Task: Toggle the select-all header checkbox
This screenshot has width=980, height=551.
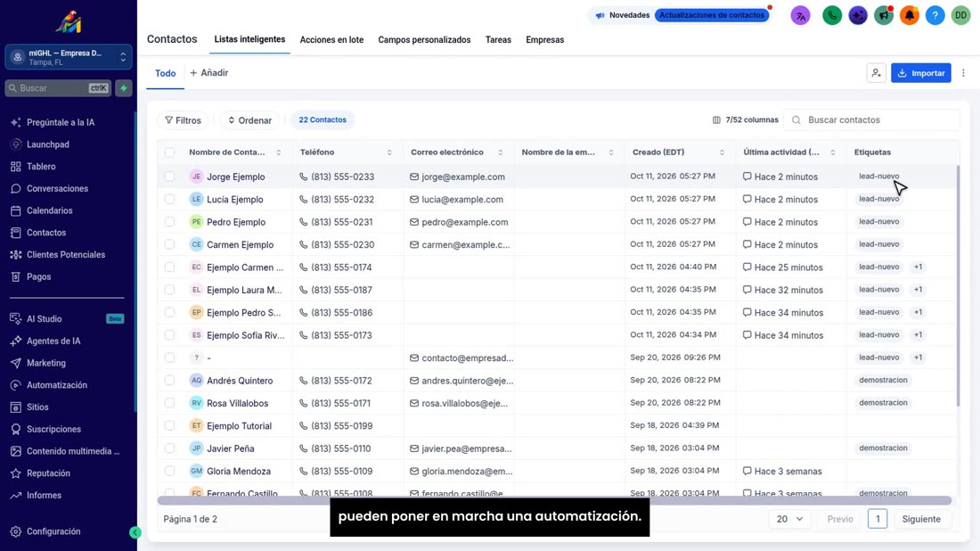Action: 169,152
